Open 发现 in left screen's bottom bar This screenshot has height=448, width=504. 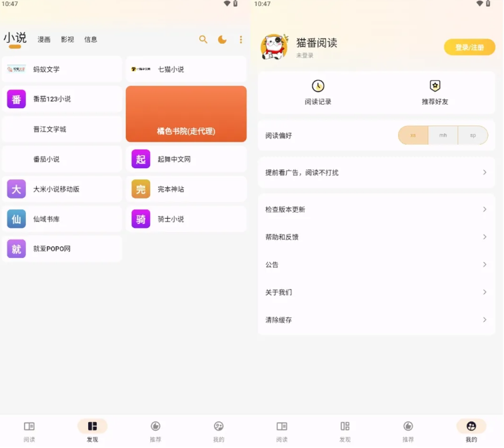(92, 431)
